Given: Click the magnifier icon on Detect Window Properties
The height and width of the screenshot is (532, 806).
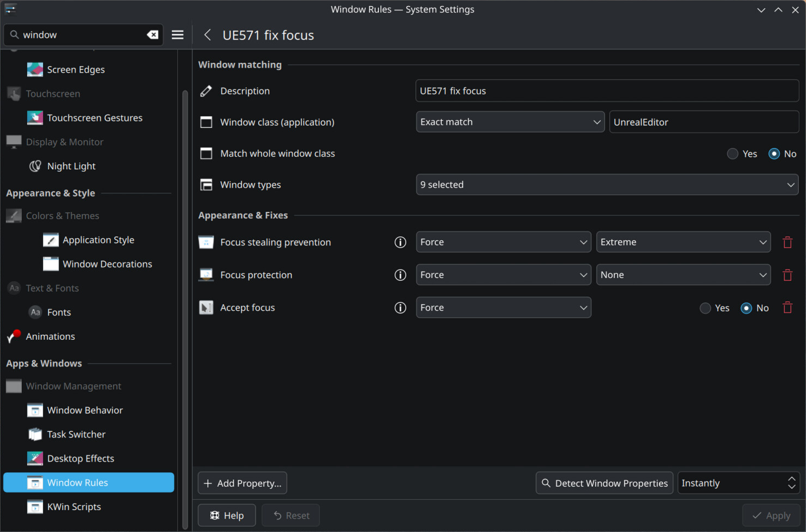Looking at the screenshot, I should tap(546, 483).
